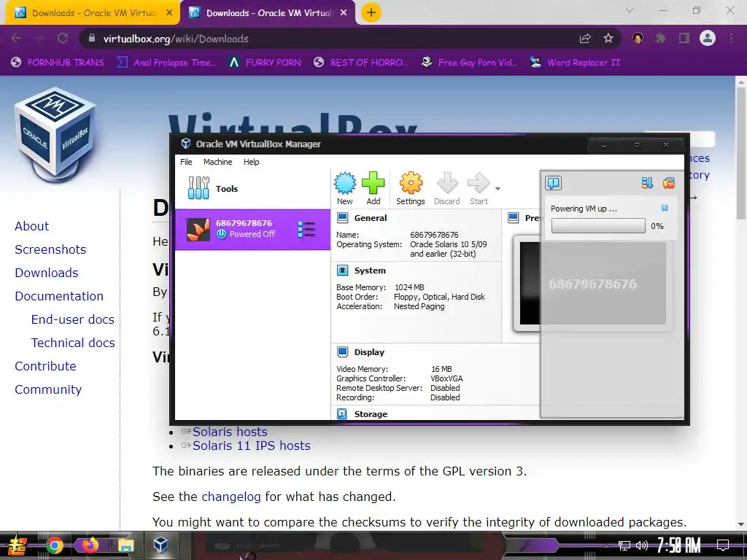
Task: Open the Help menu in VirtualBox Manager
Action: click(251, 162)
